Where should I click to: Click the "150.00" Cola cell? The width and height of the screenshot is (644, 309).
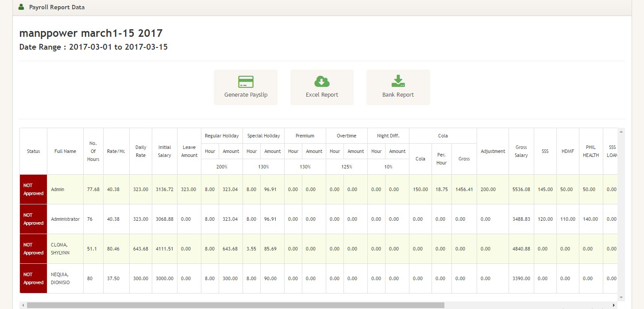pos(420,189)
